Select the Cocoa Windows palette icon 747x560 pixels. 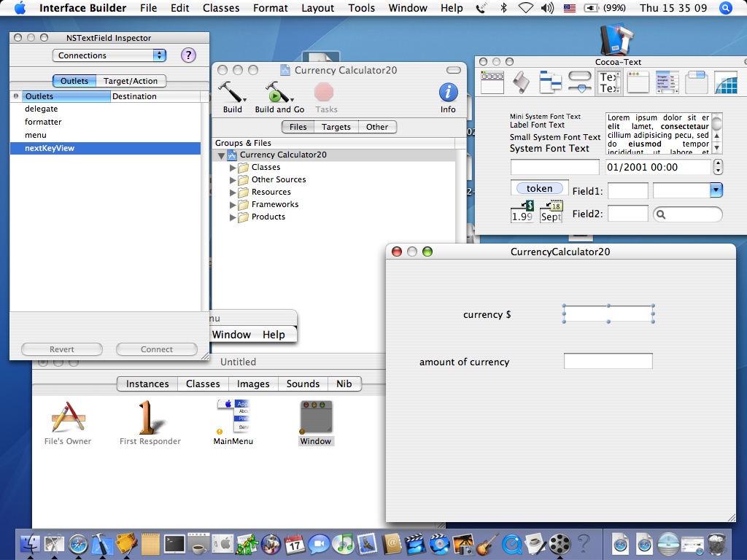point(638,82)
